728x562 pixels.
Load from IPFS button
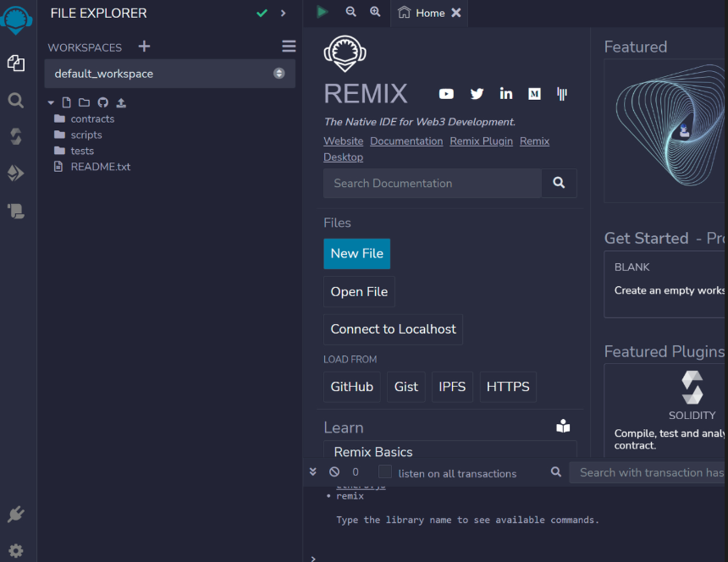click(x=452, y=387)
